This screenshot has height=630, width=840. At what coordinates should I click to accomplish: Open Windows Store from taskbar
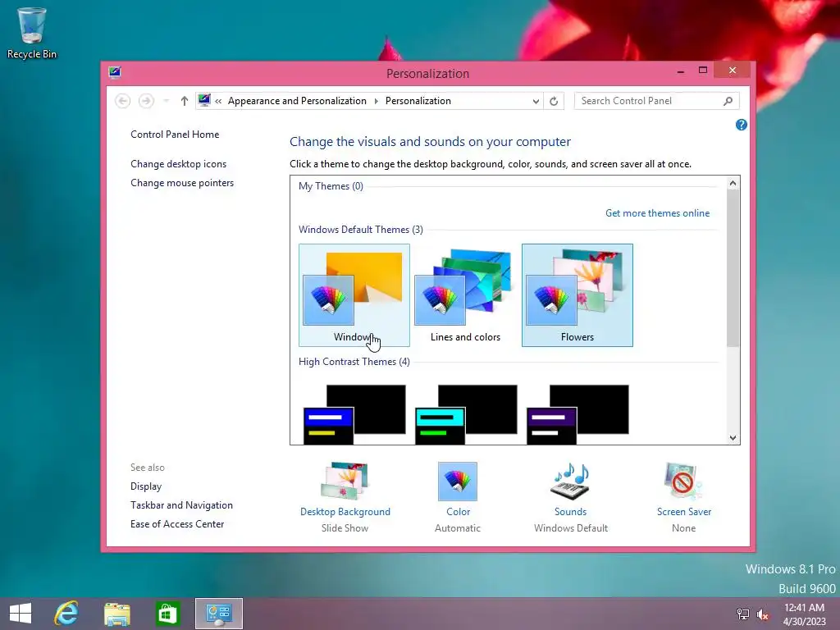pos(167,614)
